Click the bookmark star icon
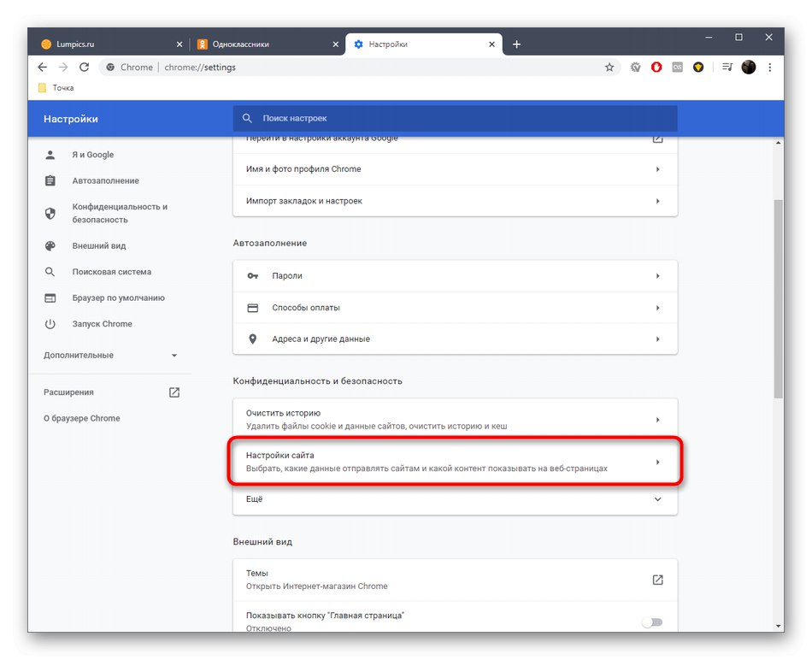The height and width of the screenshot is (660, 812). (x=609, y=68)
